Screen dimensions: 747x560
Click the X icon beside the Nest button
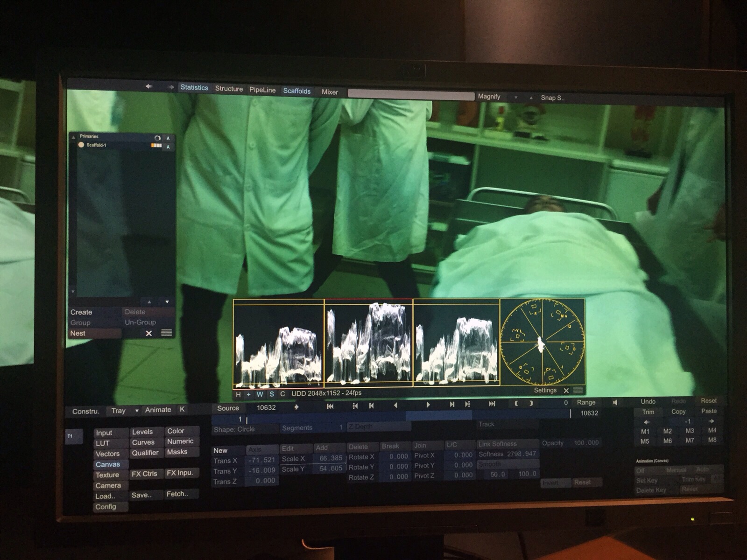149,333
